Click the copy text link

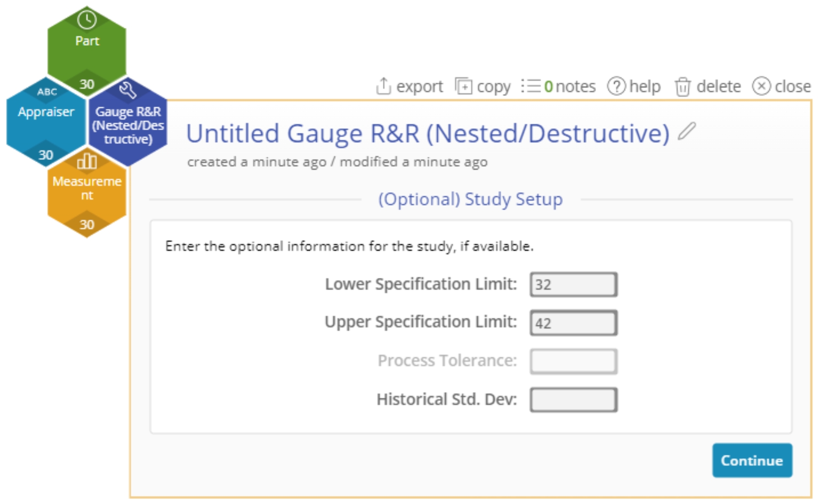494,87
